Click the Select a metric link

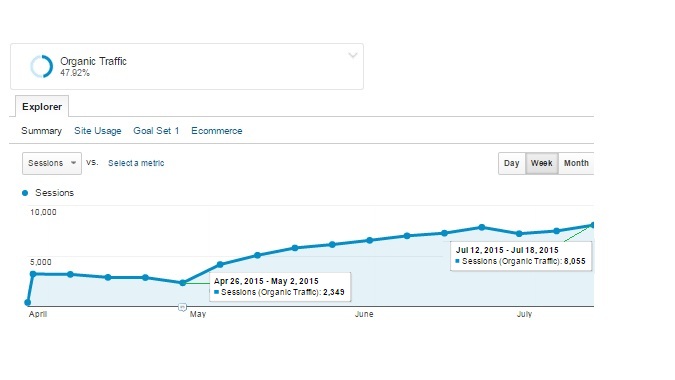pos(136,163)
